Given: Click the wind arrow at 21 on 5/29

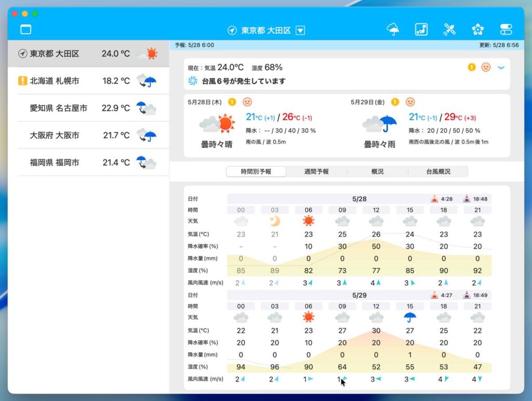Looking at the screenshot, I should pyautogui.click(x=480, y=379).
